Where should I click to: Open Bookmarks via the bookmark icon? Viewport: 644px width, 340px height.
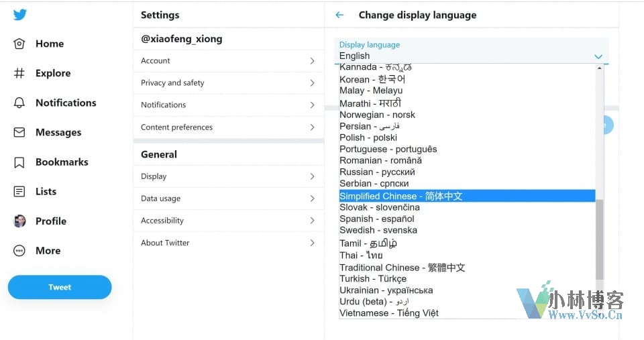click(19, 162)
